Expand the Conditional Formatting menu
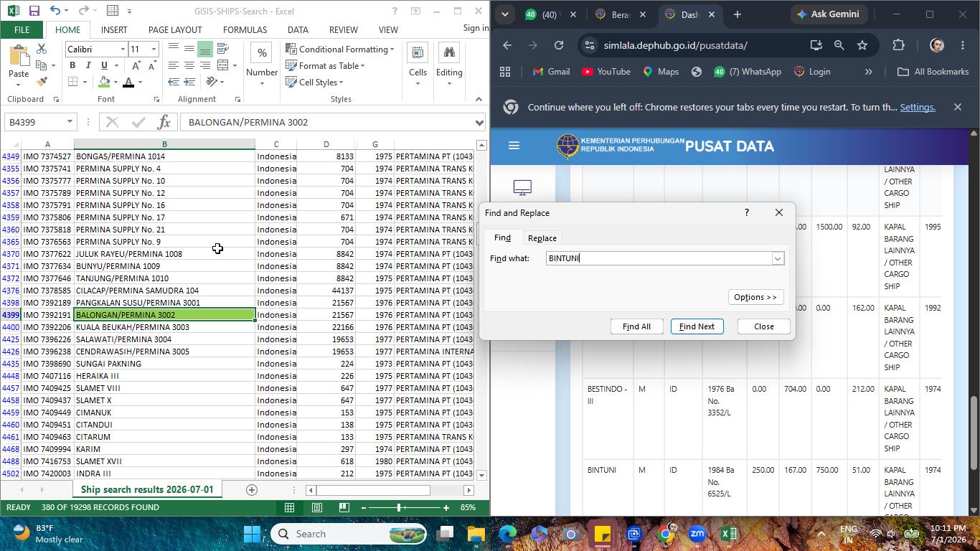Image resolution: width=980 pixels, height=551 pixels. [x=340, y=49]
